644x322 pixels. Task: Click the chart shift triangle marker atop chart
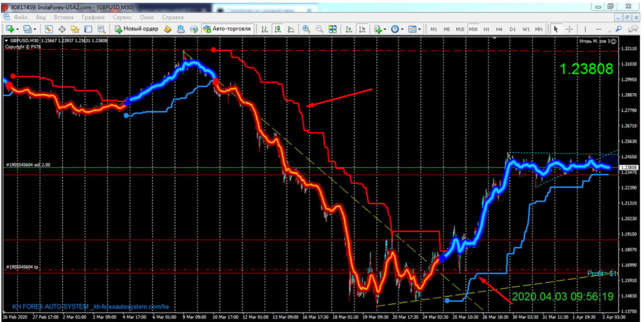click(495, 39)
